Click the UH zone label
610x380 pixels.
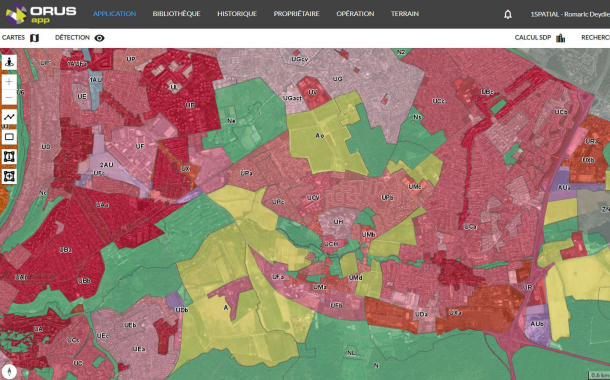pos(338,222)
